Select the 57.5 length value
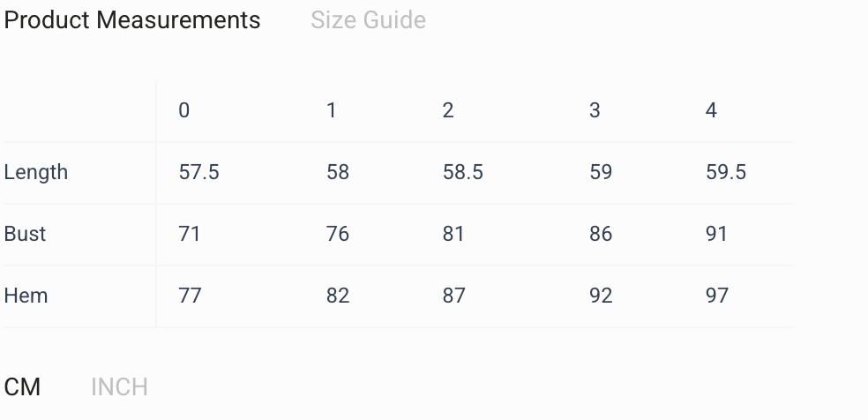The image size is (868, 420). (x=198, y=173)
